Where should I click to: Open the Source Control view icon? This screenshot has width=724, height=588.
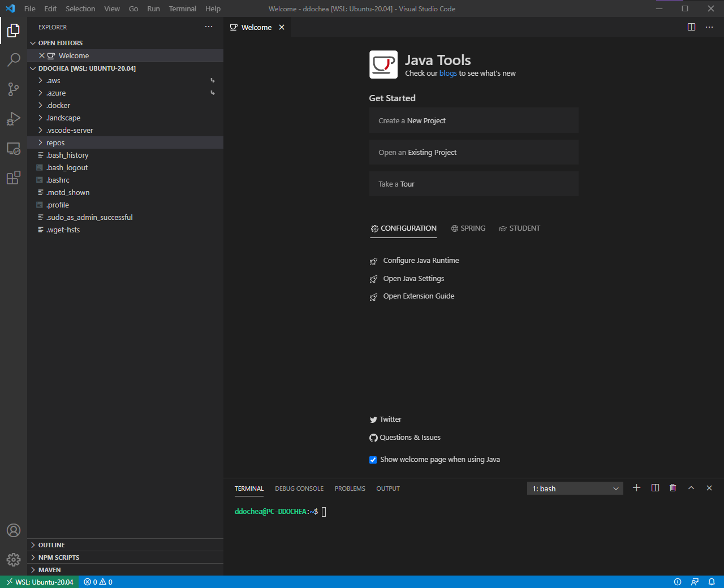click(14, 89)
